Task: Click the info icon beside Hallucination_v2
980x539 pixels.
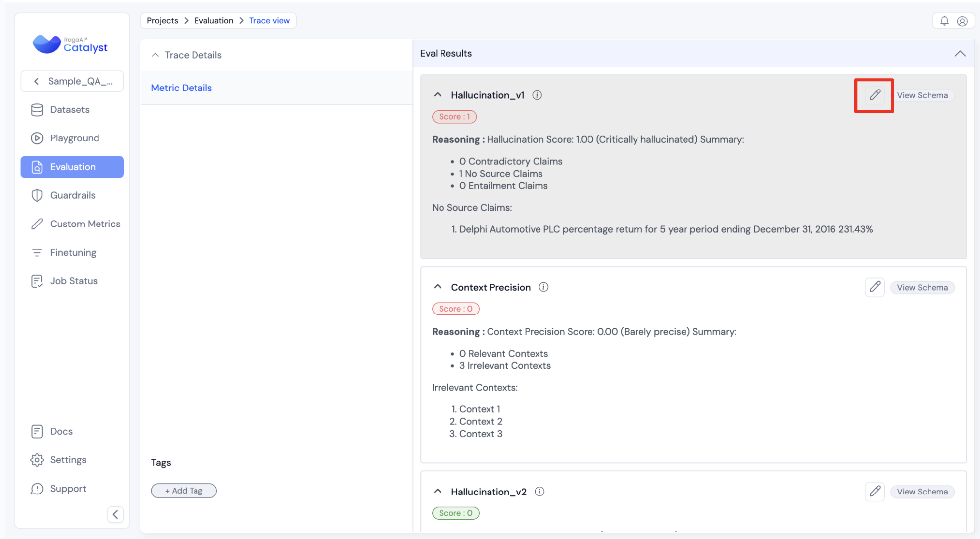Action: 539,492
